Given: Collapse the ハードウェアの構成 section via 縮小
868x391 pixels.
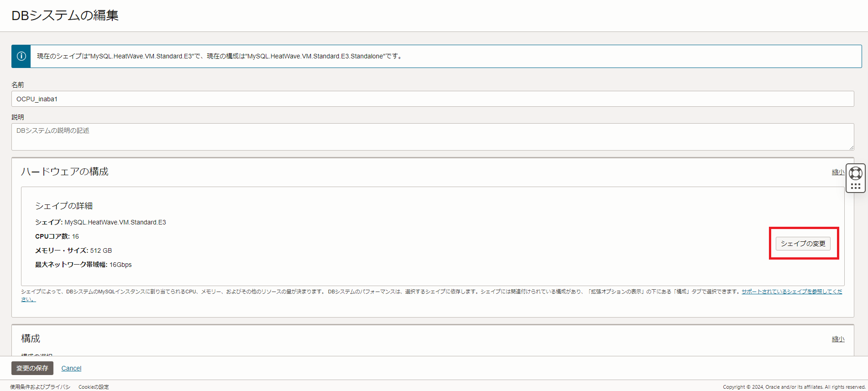Looking at the screenshot, I should coord(838,172).
